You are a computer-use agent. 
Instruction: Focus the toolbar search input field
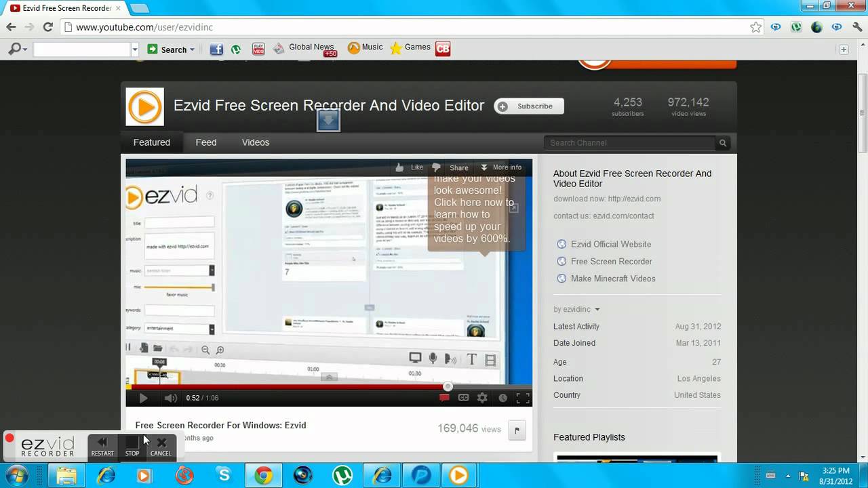[81, 49]
